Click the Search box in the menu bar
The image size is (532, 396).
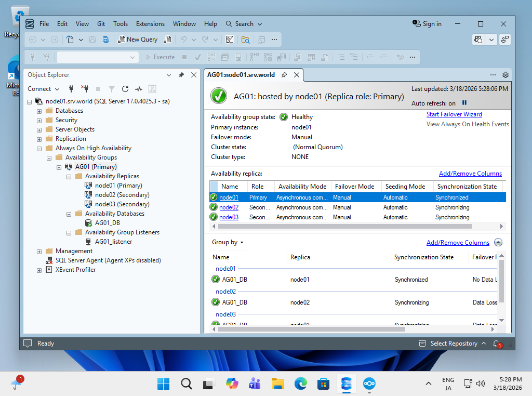244,24
